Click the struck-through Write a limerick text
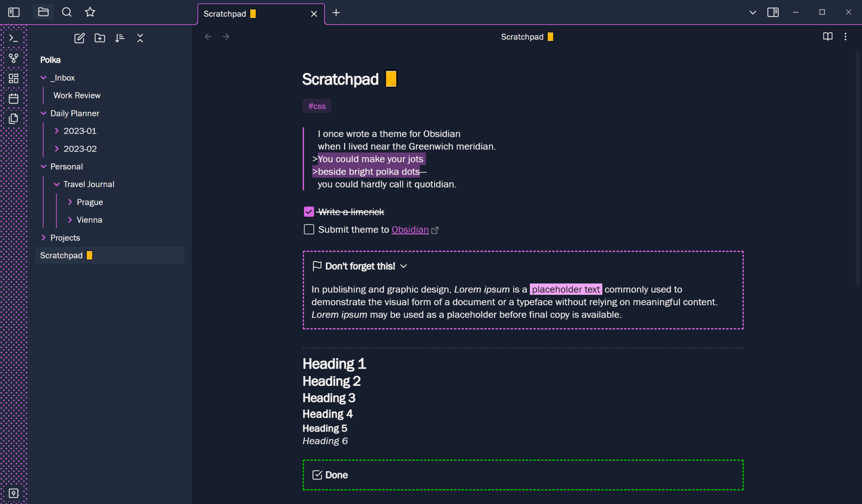The width and height of the screenshot is (862, 504). 351,212
